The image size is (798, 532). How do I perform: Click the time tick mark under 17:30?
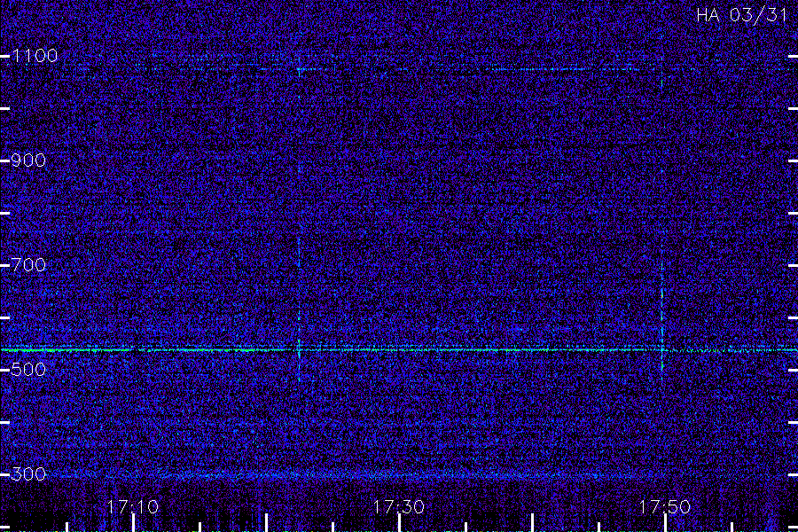coord(399,523)
